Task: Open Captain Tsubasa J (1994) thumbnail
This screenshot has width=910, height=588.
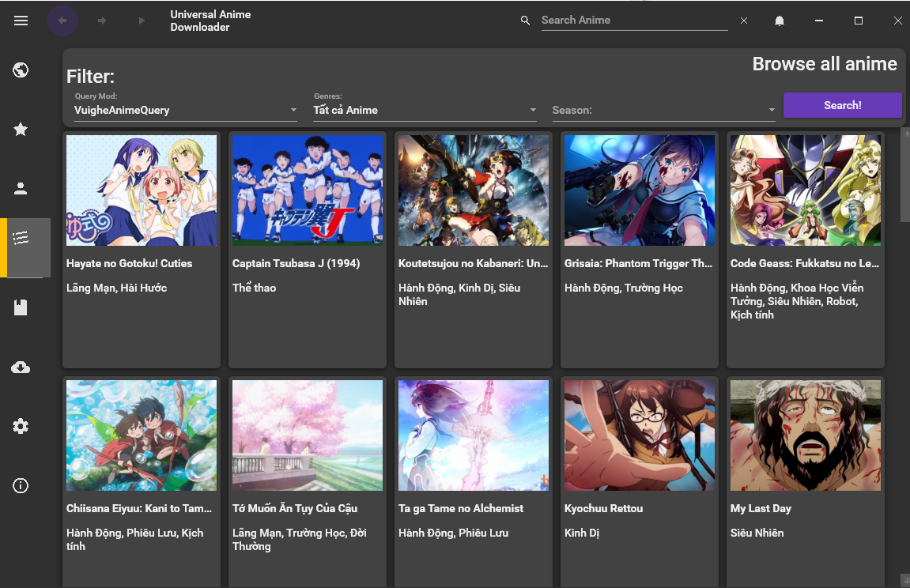Action: pyautogui.click(x=308, y=190)
